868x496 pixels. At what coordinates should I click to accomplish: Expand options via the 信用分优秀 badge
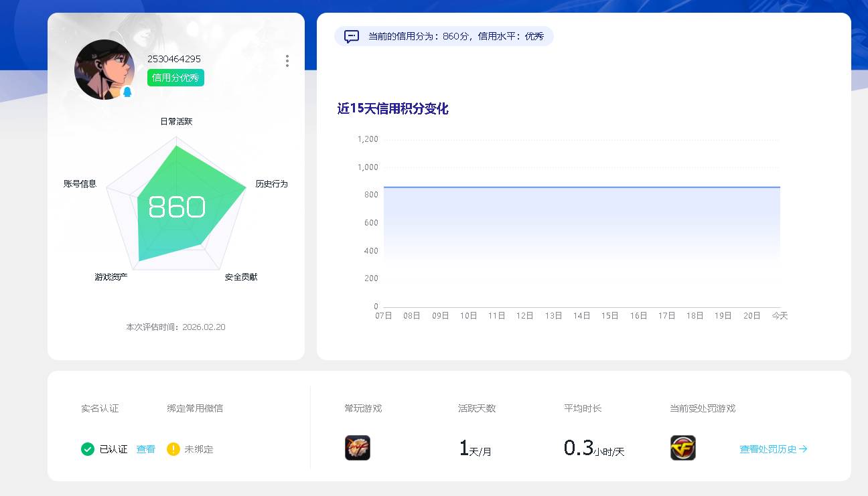point(175,78)
